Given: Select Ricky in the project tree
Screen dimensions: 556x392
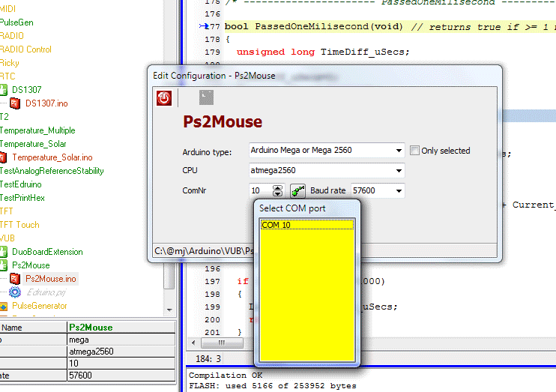Looking at the screenshot, I should coord(9,63).
